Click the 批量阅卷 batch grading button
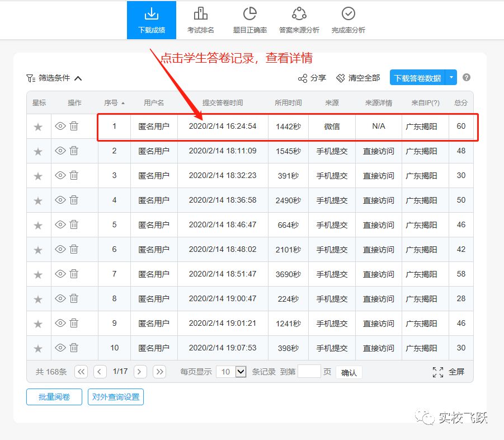The image size is (504, 440). pos(54,397)
